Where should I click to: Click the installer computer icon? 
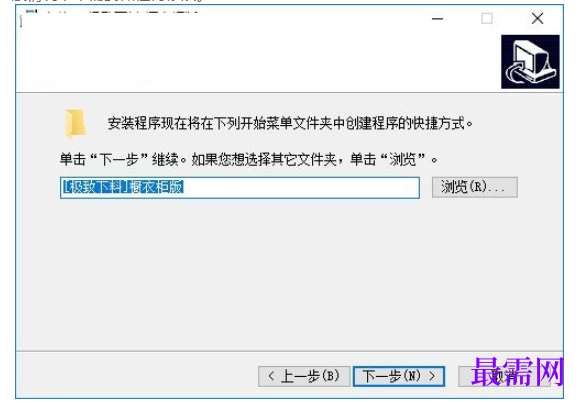(x=530, y=62)
